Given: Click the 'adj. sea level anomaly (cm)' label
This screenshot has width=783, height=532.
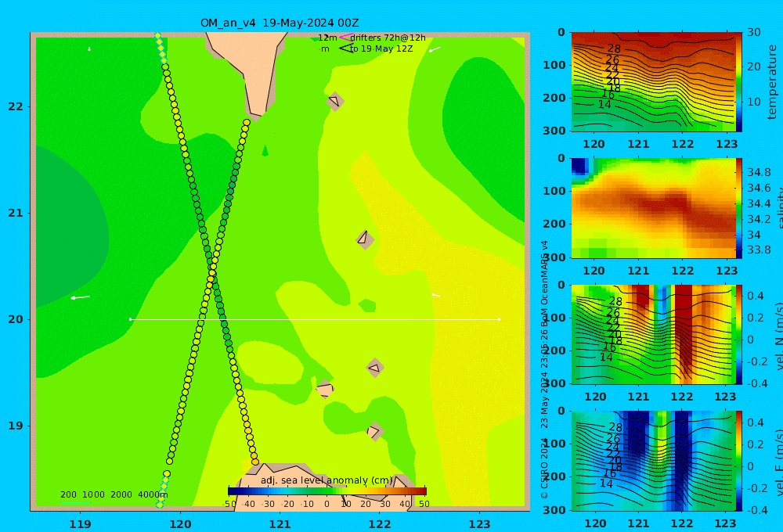Looking at the screenshot, I should [x=327, y=480].
